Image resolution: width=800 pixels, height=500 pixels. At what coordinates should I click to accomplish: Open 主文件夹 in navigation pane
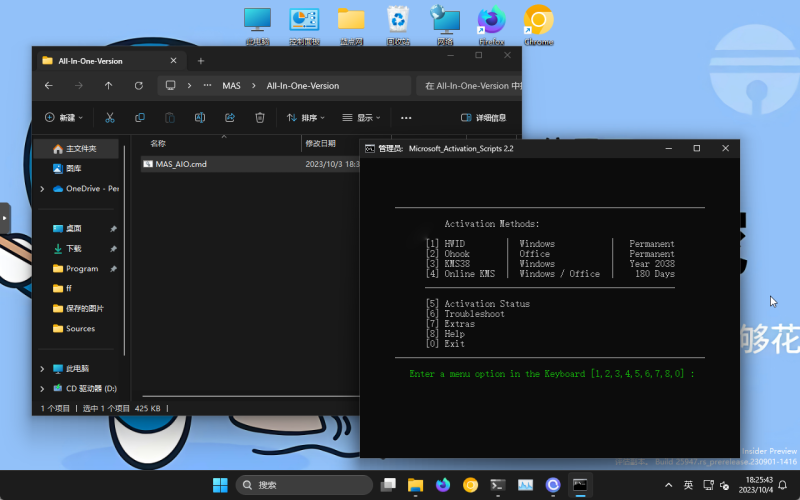pos(77,148)
